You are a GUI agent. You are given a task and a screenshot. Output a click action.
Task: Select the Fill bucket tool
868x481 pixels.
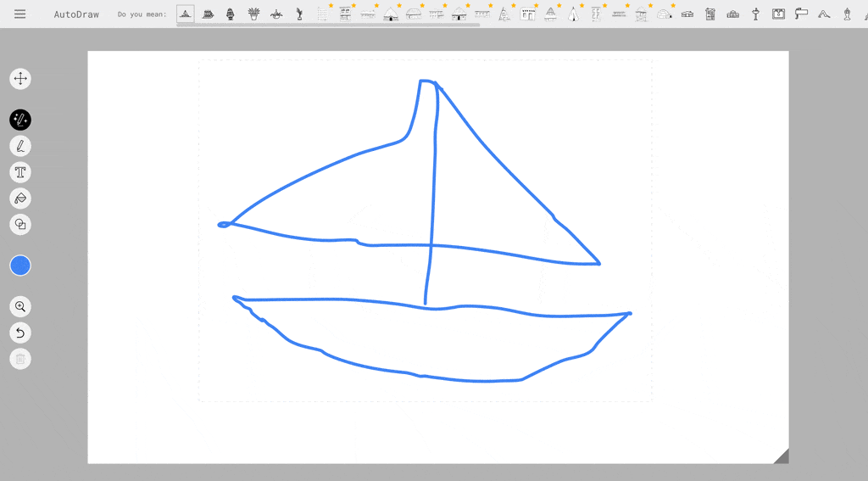pos(20,199)
